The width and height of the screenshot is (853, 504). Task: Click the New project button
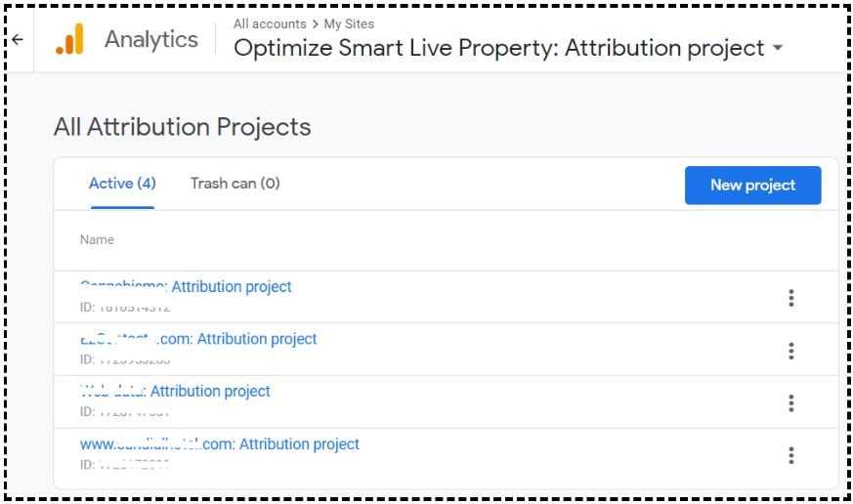coord(753,186)
